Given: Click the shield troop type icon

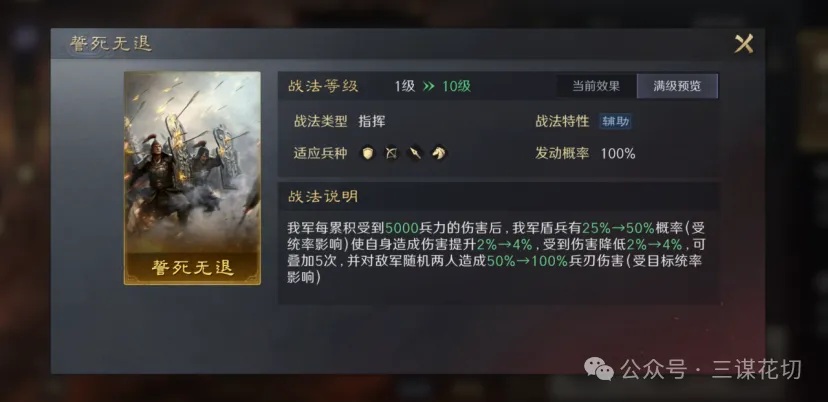Looking at the screenshot, I should point(368,153).
